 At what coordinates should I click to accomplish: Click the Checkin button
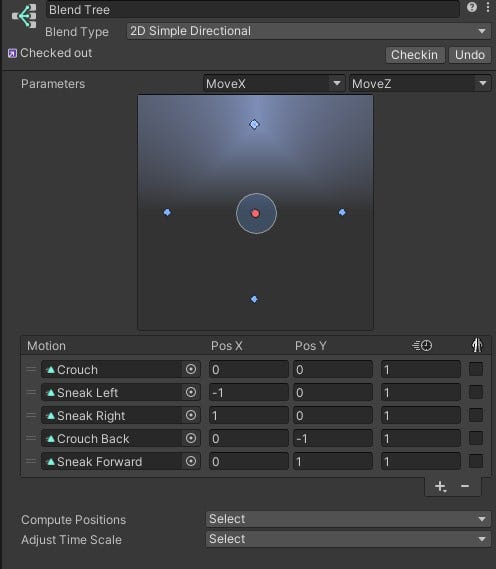pyautogui.click(x=415, y=55)
